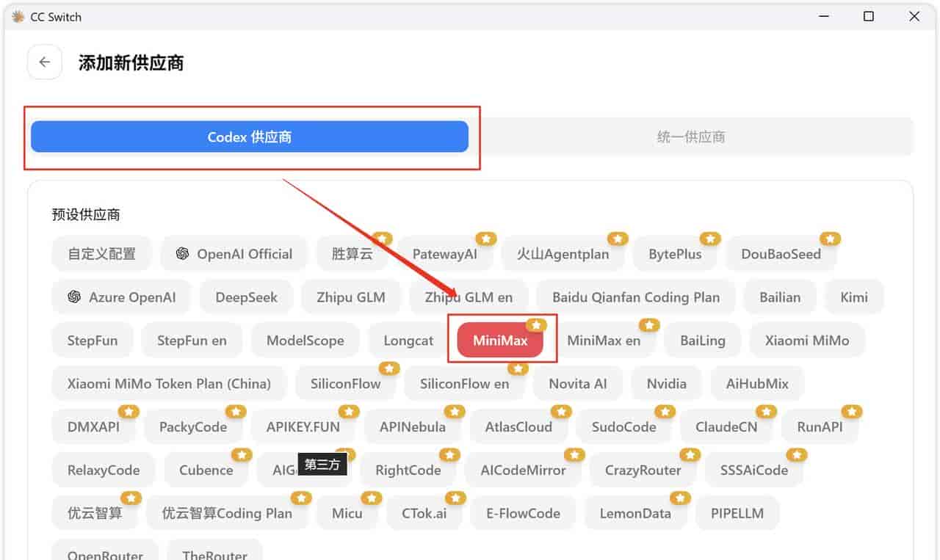The image size is (940, 560).
Task: Choose SiliconFlow provider
Action: click(345, 383)
